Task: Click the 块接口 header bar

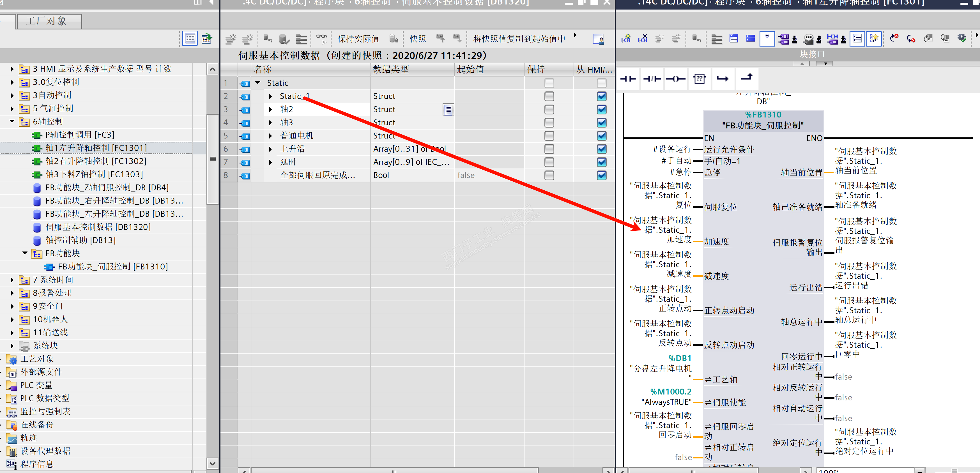Action: click(x=812, y=54)
